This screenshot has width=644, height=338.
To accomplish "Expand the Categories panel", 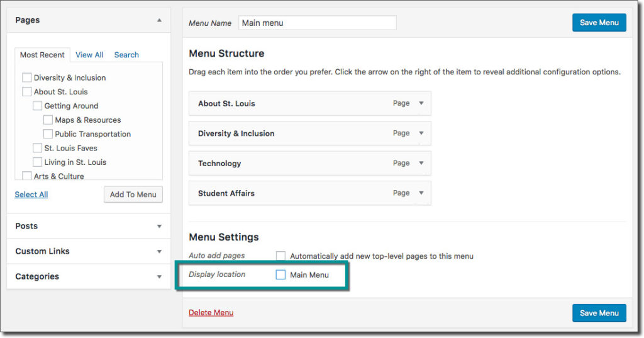I will pos(159,276).
